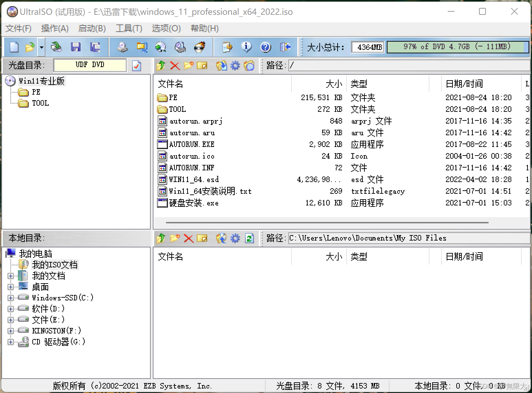Open the dropdown arrow next to Open icon
Screen dimensions: 532x393
pyautogui.click(x=41, y=47)
